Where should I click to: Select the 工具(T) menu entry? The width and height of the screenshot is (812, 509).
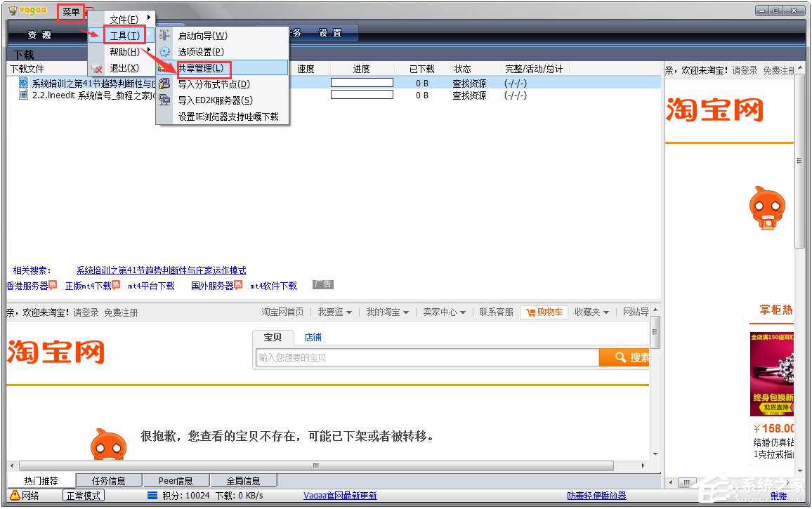click(x=124, y=35)
